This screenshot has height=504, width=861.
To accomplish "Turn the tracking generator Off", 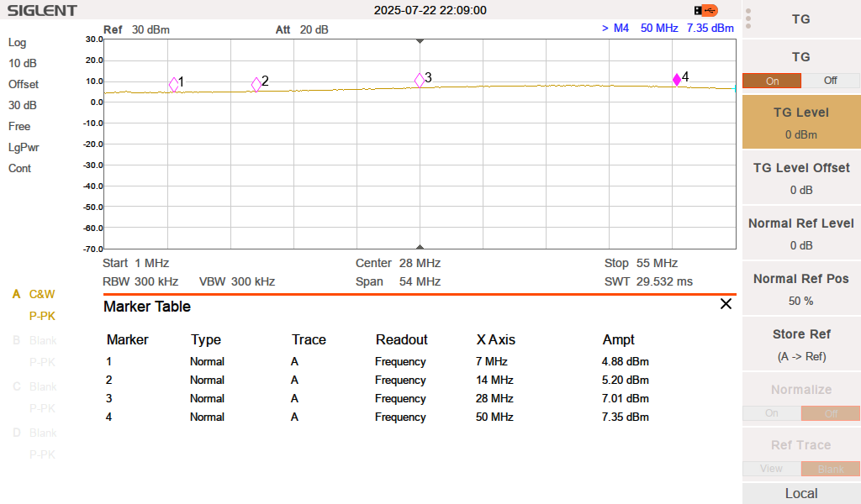I will click(831, 81).
